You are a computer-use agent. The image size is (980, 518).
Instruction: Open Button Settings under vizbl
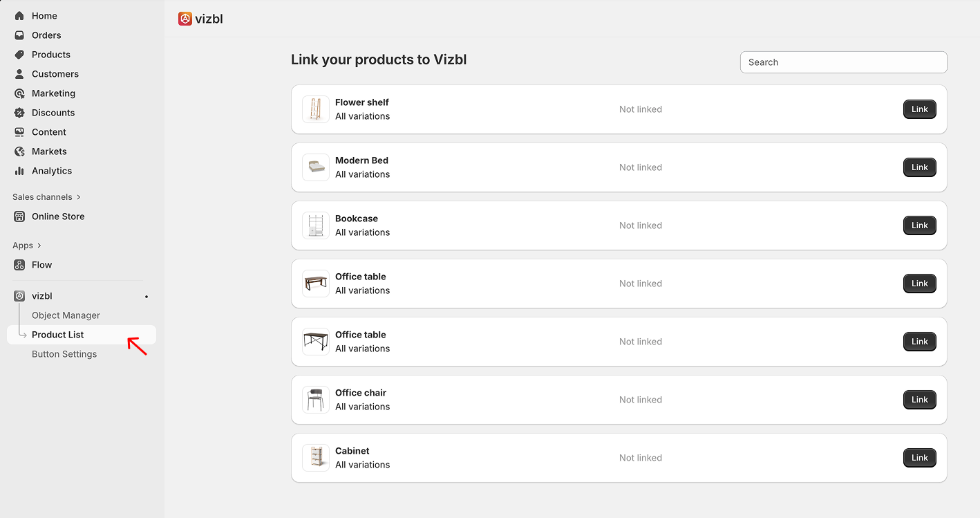coord(64,354)
